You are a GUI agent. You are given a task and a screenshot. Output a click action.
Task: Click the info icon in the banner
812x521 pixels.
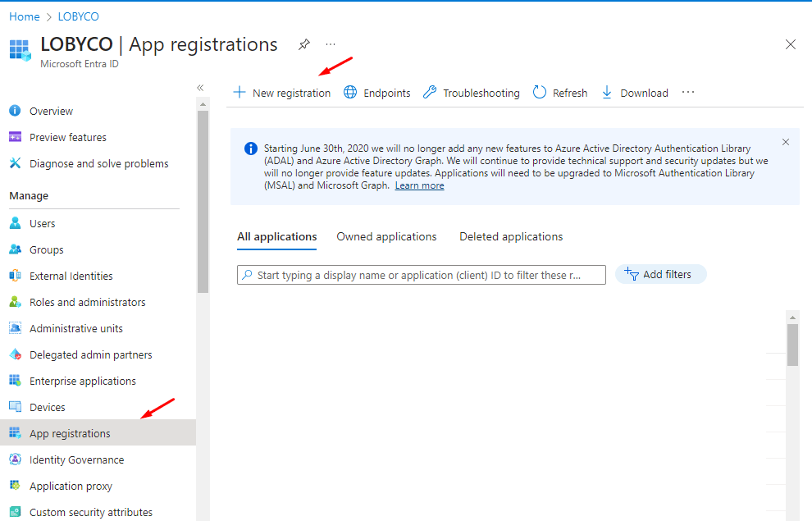(251, 149)
